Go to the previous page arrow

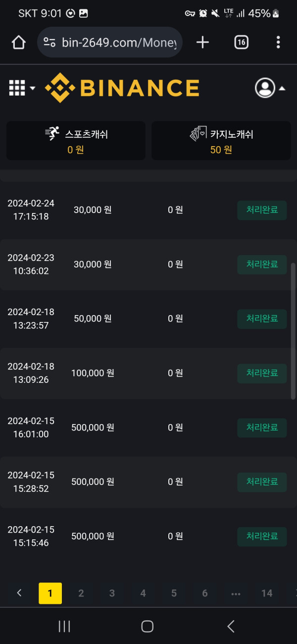[x=19, y=593]
